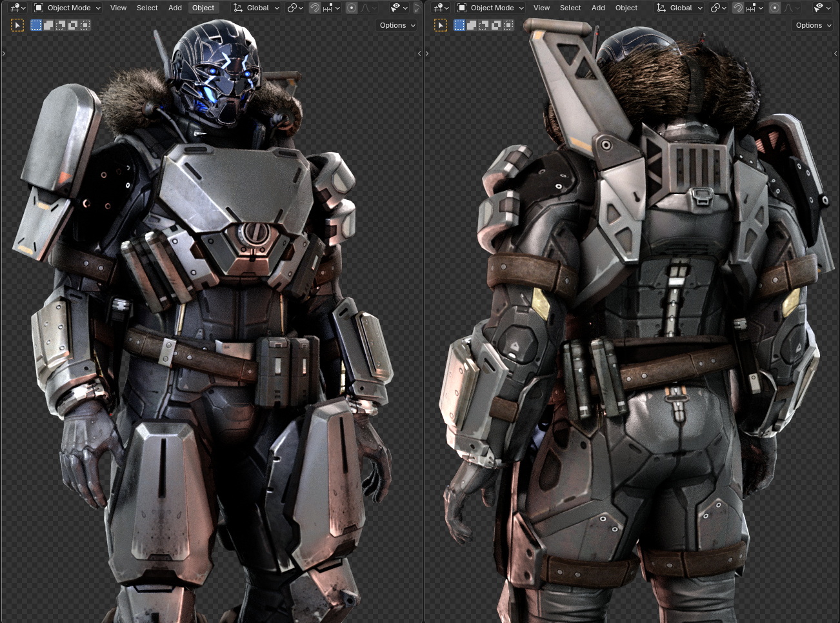Image resolution: width=840 pixels, height=623 pixels.
Task: Open the Add menu in right viewport
Action: click(598, 8)
